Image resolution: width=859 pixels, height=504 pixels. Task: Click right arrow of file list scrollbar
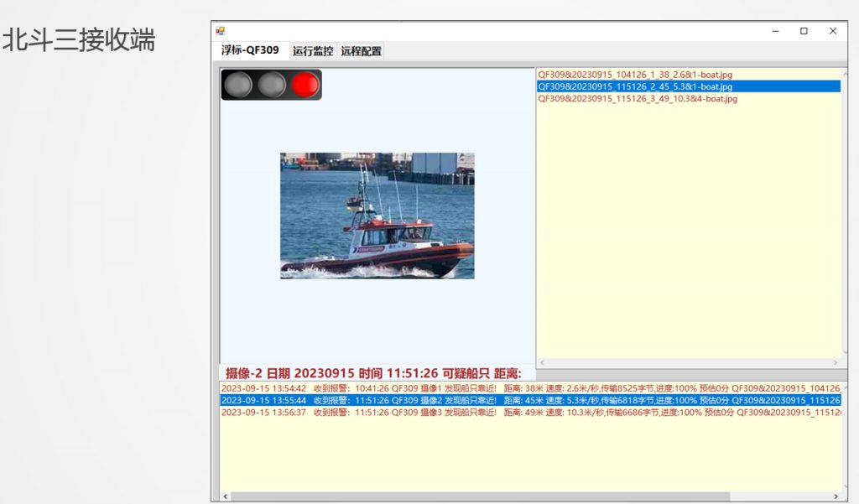[835, 363]
